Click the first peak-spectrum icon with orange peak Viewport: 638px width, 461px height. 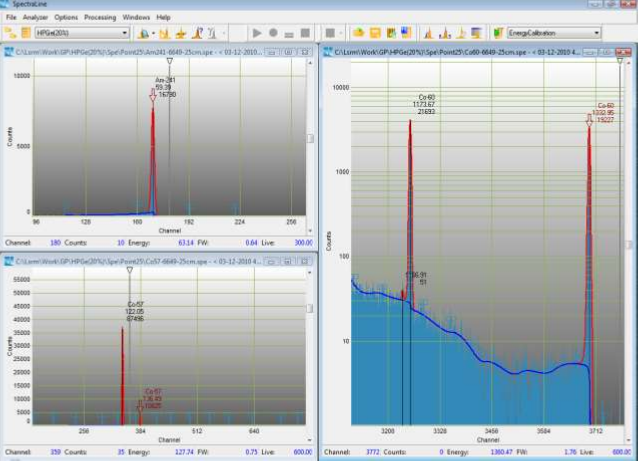pos(427,33)
